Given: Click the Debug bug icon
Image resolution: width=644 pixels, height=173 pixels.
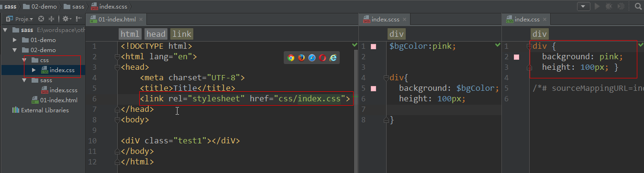Looking at the screenshot, I should coord(609,6).
